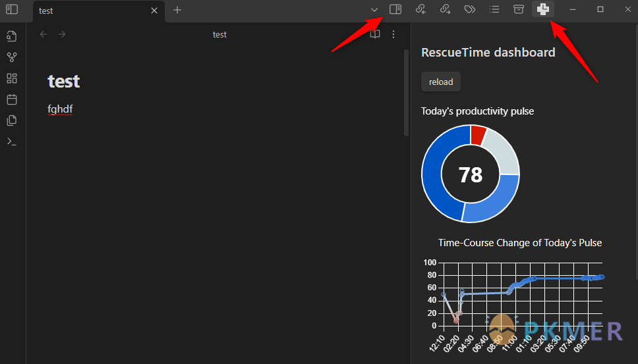Open the Backlinks panel icon
The height and width of the screenshot is (364, 638).
420,9
